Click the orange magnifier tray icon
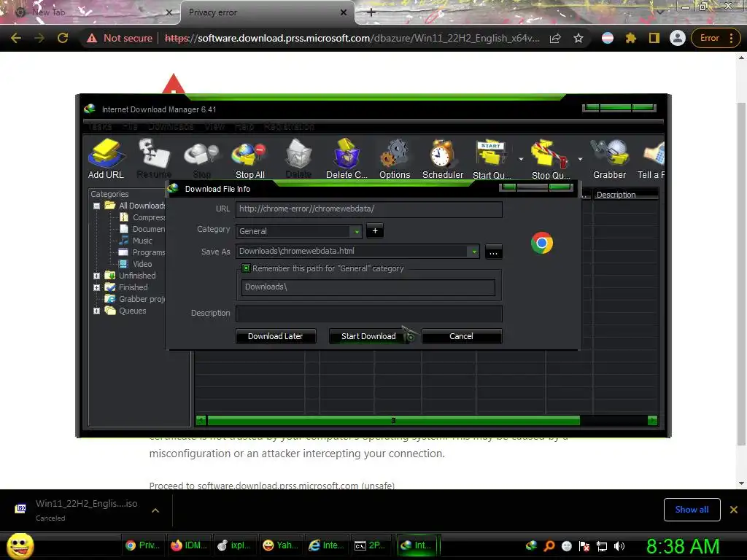Image resolution: width=747 pixels, height=560 pixels. coord(549,546)
